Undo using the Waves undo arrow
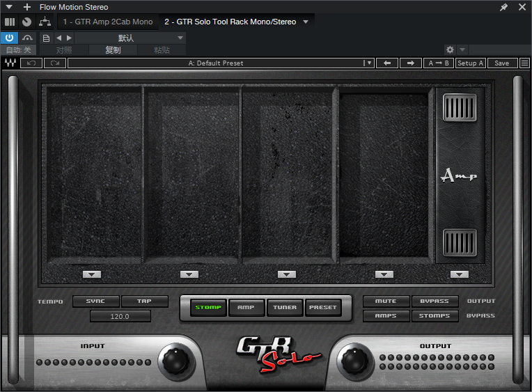 pos(31,63)
